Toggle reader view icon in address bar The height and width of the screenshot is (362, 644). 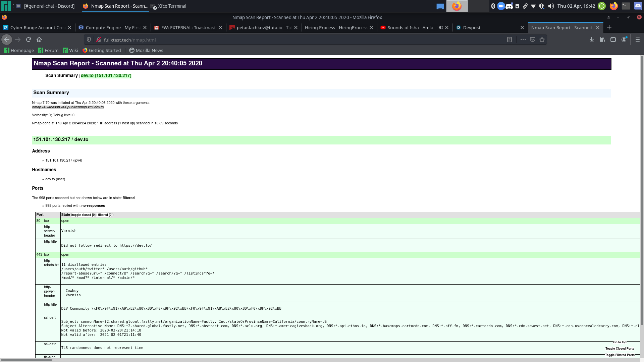(509, 40)
